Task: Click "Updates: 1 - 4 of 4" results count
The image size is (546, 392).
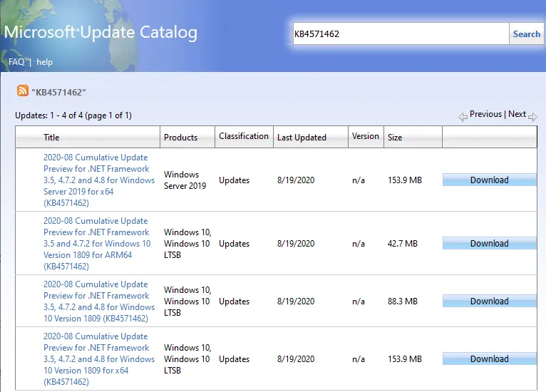Action: [x=73, y=115]
